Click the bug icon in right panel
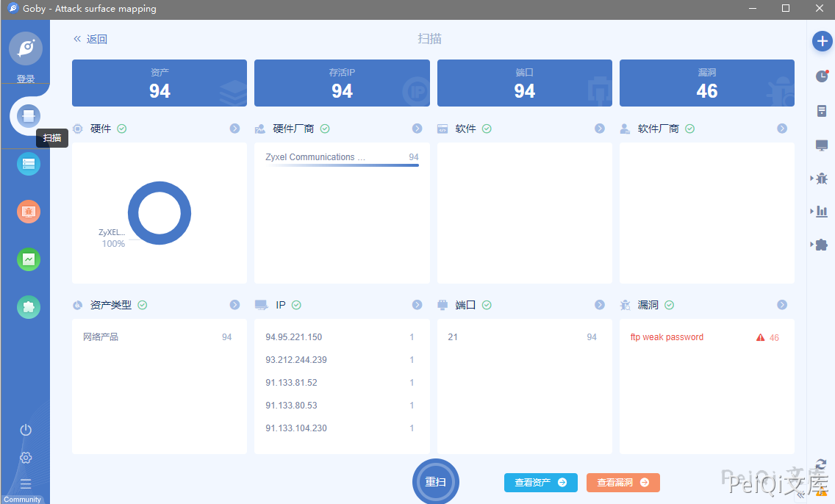The height and width of the screenshot is (504, 835). tap(822, 179)
